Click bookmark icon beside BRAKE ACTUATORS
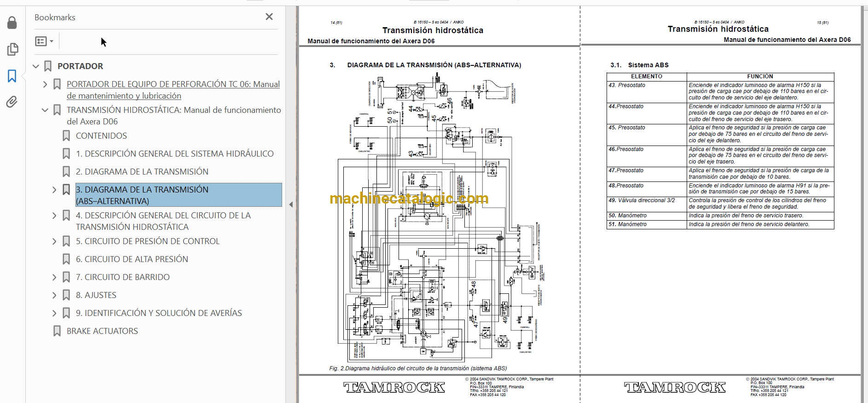This screenshot has height=403, width=868. pyautogui.click(x=57, y=331)
